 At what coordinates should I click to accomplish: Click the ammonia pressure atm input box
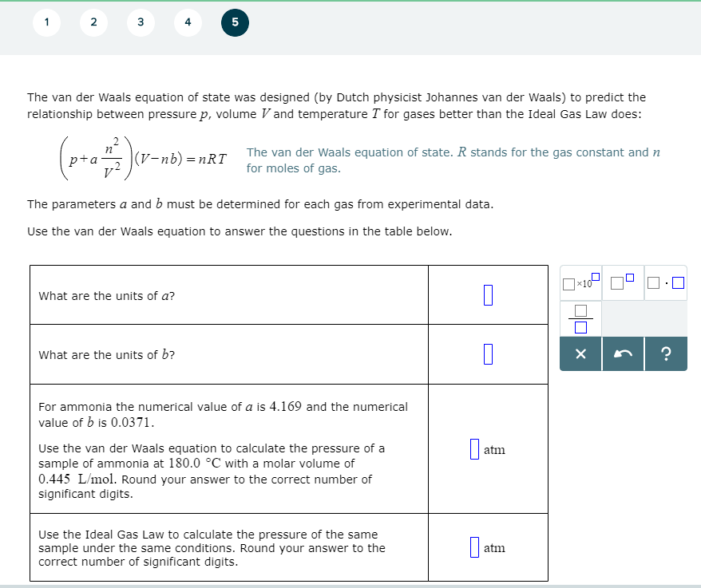pyautogui.click(x=474, y=449)
